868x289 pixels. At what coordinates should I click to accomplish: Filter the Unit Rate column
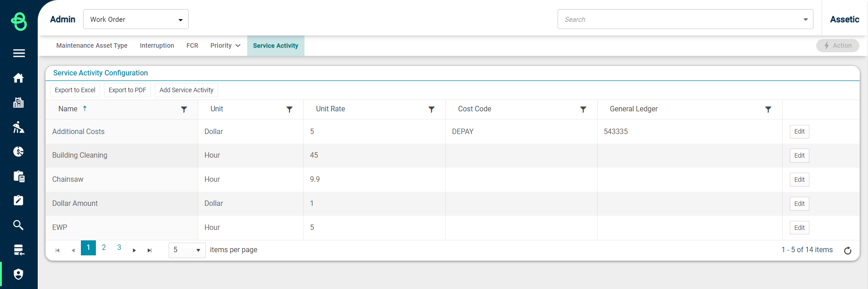click(432, 110)
